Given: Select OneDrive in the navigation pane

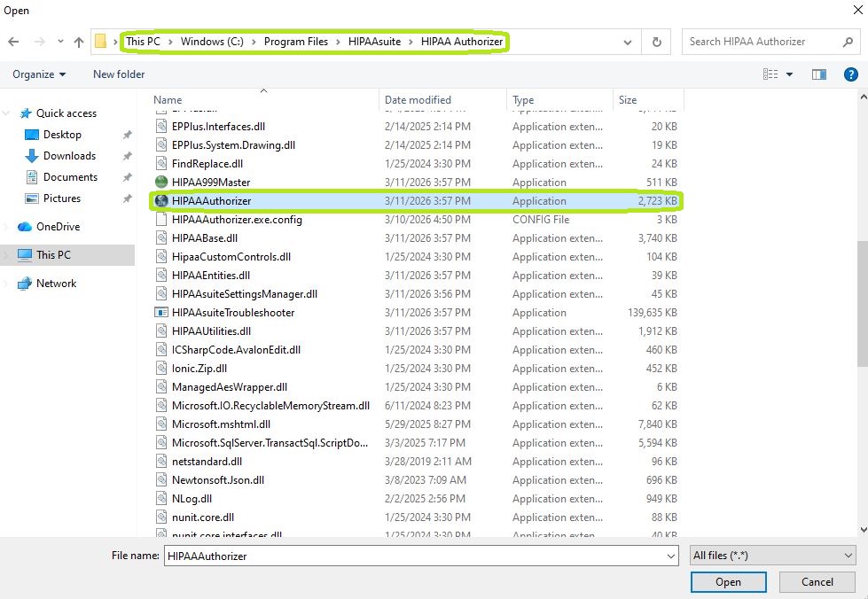Looking at the screenshot, I should 58,227.
